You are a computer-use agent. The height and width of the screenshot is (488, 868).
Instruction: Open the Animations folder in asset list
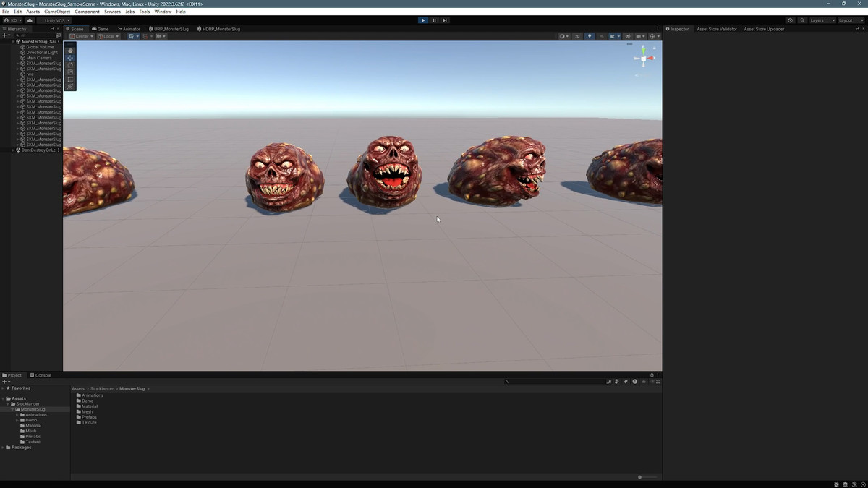pyautogui.click(x=90, y=395)
